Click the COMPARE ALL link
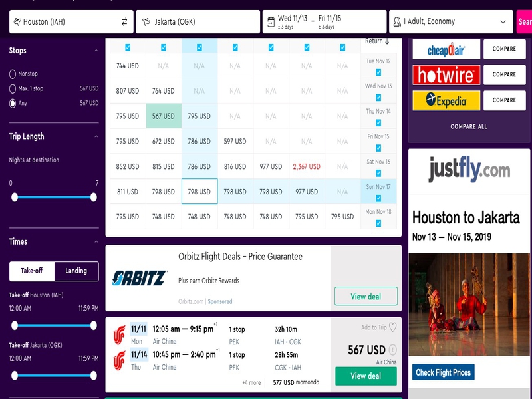This screenshot has height=399, width=532. [469, 126]
